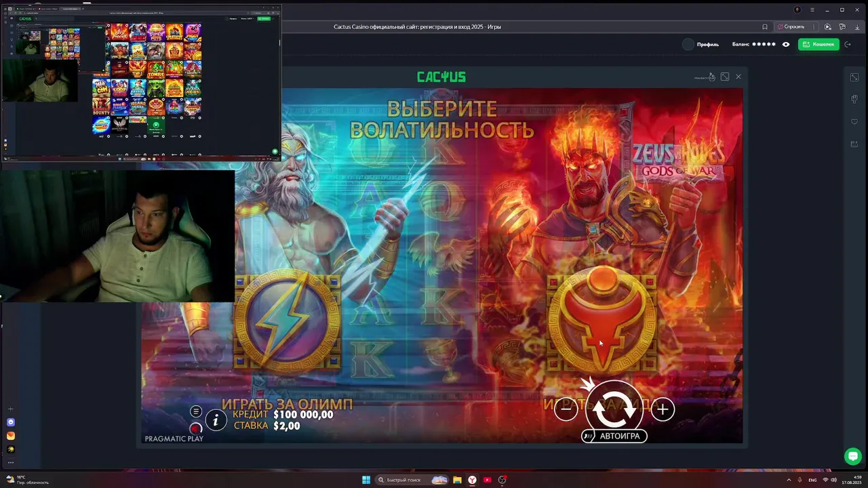Click the КРЕДИТ $100 000,00 value
Viewport: 868px width, 488px height.
[x=303, y=414]
